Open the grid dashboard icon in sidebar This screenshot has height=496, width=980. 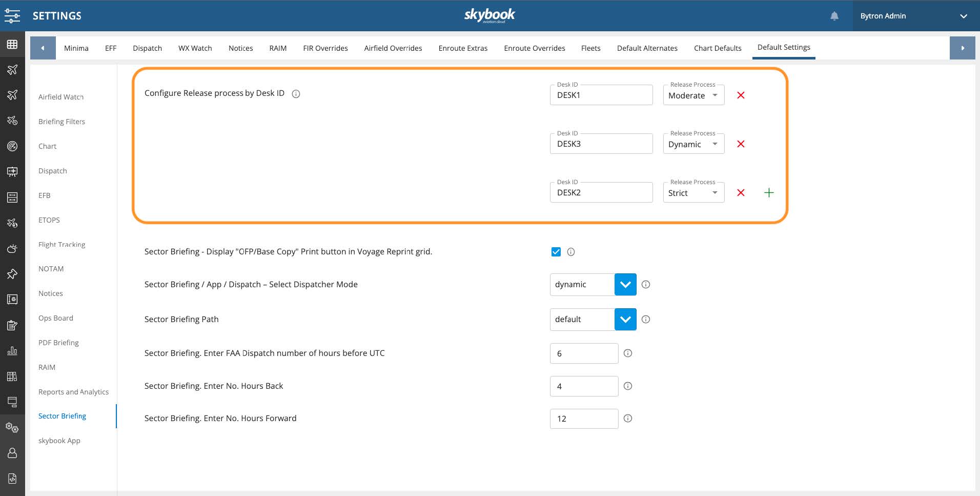coord(12,45)
